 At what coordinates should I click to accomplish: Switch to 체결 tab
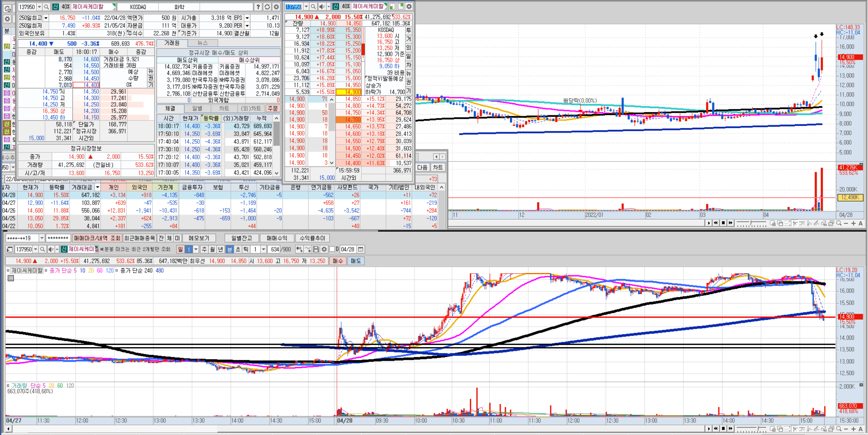coord(170,108)
